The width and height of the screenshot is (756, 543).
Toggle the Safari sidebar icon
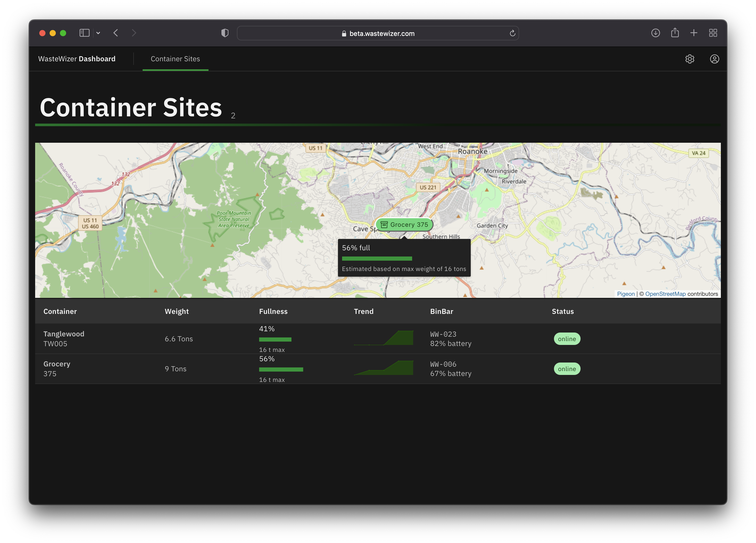(x=84, y=33)
